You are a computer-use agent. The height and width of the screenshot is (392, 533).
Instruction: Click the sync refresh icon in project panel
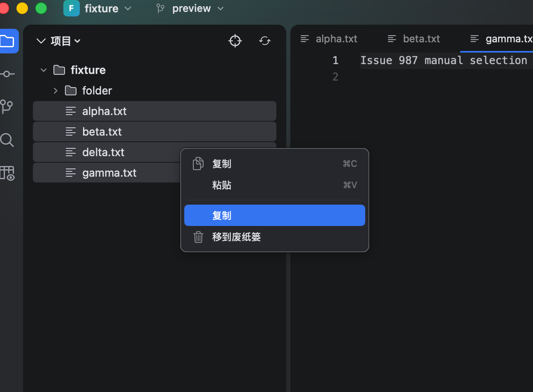pos(265,41)
